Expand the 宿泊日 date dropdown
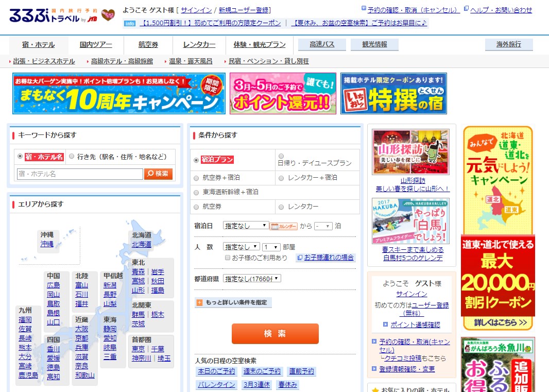The image size is (549, 392). click(246, 226)
